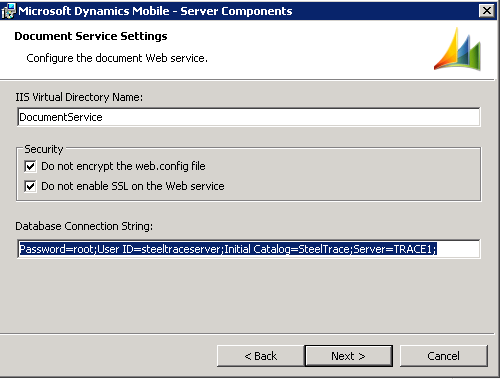Click the 'Security' group box caption
This screenshot has height=379, width=500.
coord(44,149)
